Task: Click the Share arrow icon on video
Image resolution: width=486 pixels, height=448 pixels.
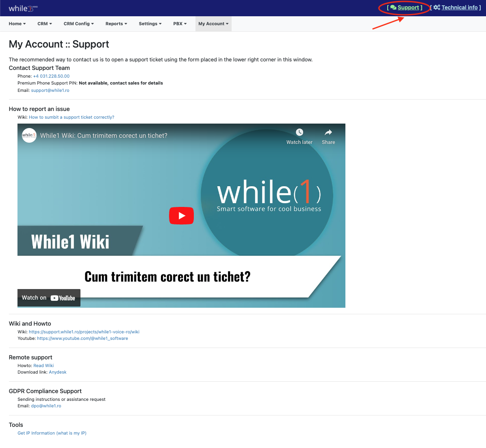Action: [328, 133]
